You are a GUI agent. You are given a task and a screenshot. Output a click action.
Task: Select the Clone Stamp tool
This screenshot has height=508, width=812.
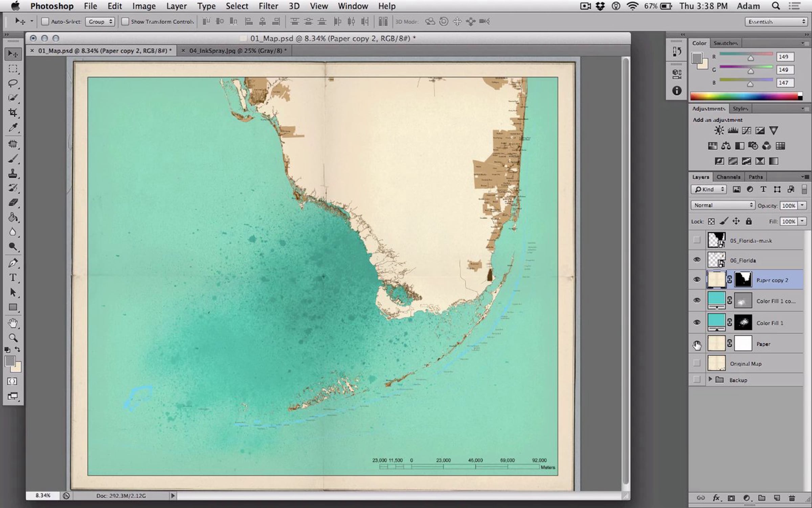13,173
